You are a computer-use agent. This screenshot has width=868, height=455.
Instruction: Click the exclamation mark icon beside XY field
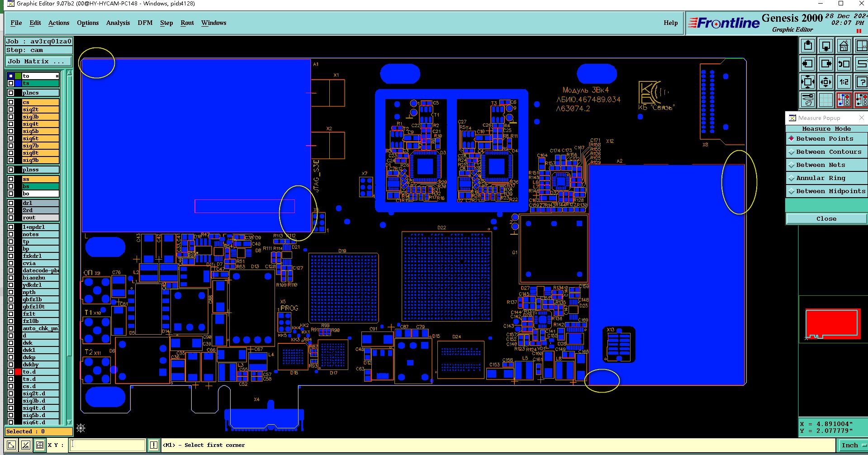[154, 445]
